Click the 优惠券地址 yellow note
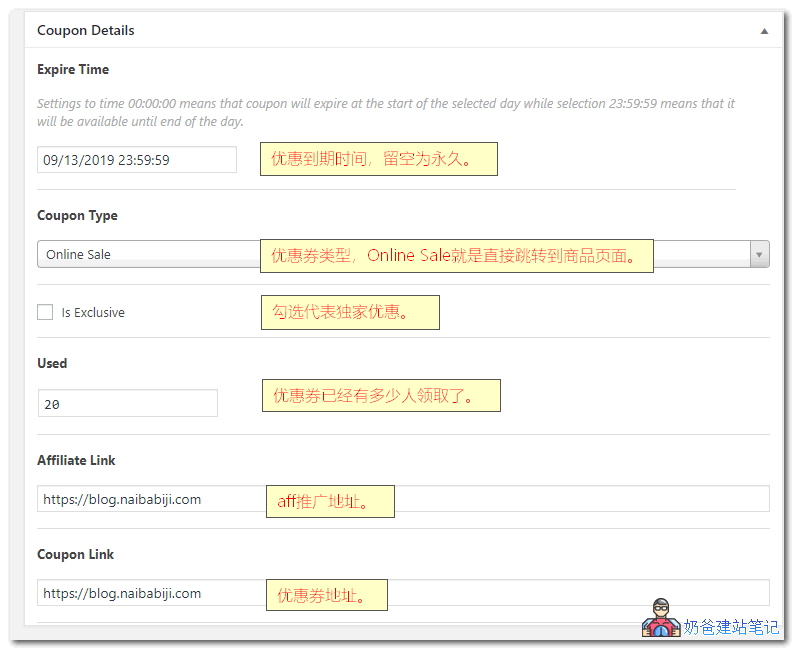The width and height of the screenshot is (795, 651). coord(326,595)
